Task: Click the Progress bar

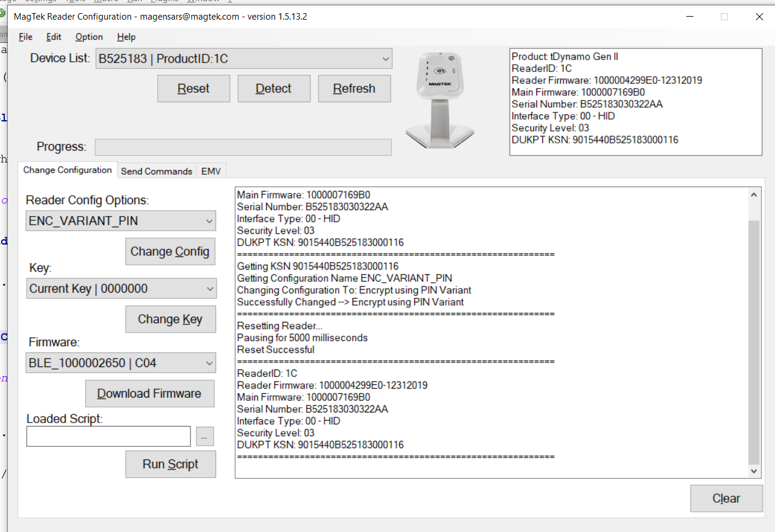Action: tap(243, 147)
